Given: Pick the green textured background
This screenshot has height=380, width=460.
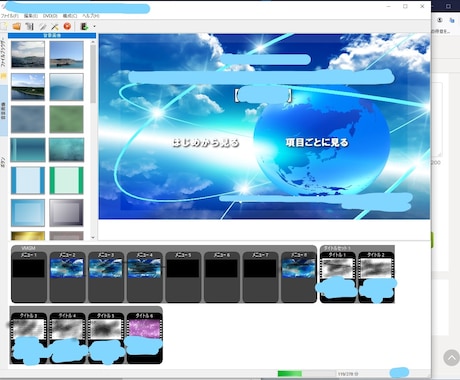Looking at the screenshot, I should [x=66, y=119].
